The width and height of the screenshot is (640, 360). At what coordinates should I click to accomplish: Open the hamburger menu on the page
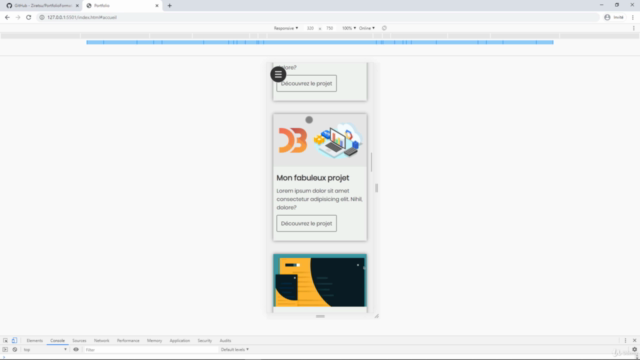point(278,74)
